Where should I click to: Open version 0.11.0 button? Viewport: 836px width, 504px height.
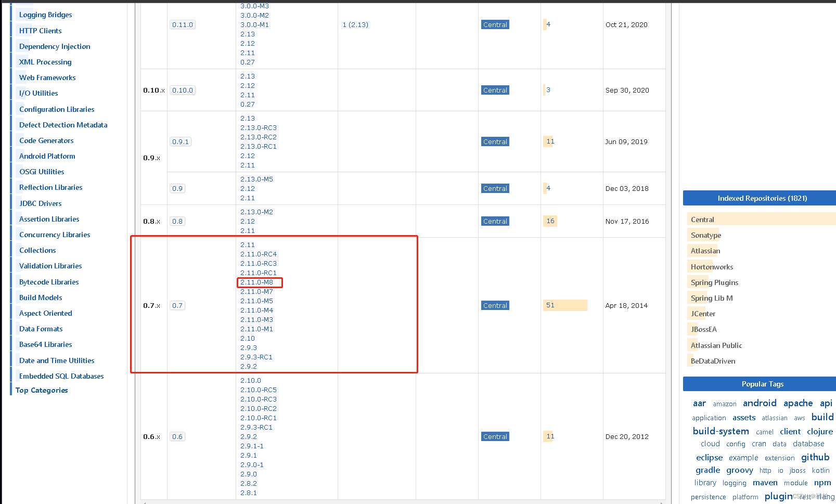click(x=183, y=24)
